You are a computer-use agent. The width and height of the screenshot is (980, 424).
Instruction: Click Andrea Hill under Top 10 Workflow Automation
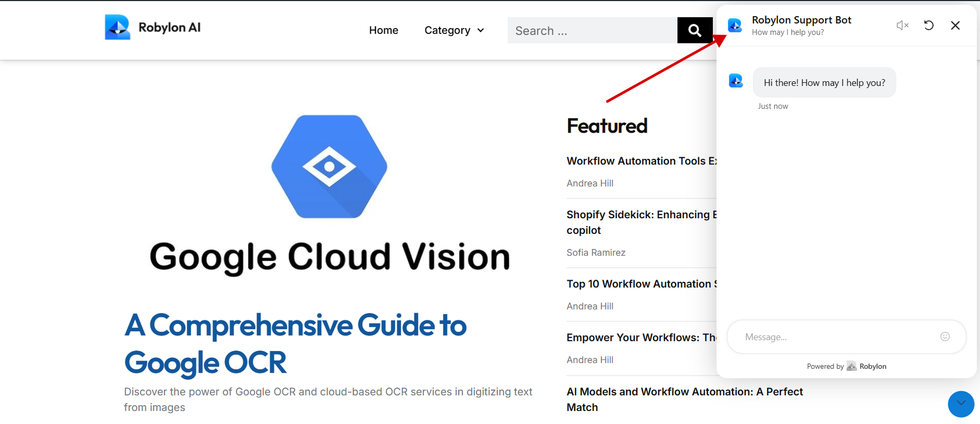[x=590, y=306]
